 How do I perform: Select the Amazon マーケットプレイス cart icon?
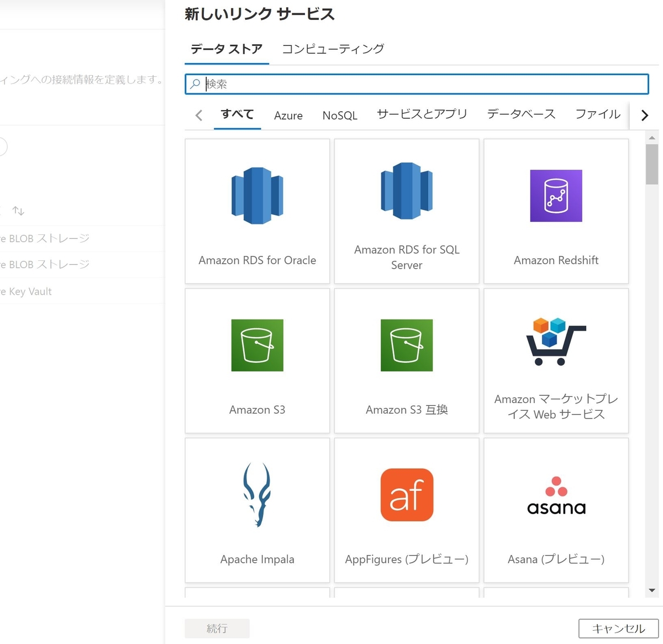pos(556,341)
